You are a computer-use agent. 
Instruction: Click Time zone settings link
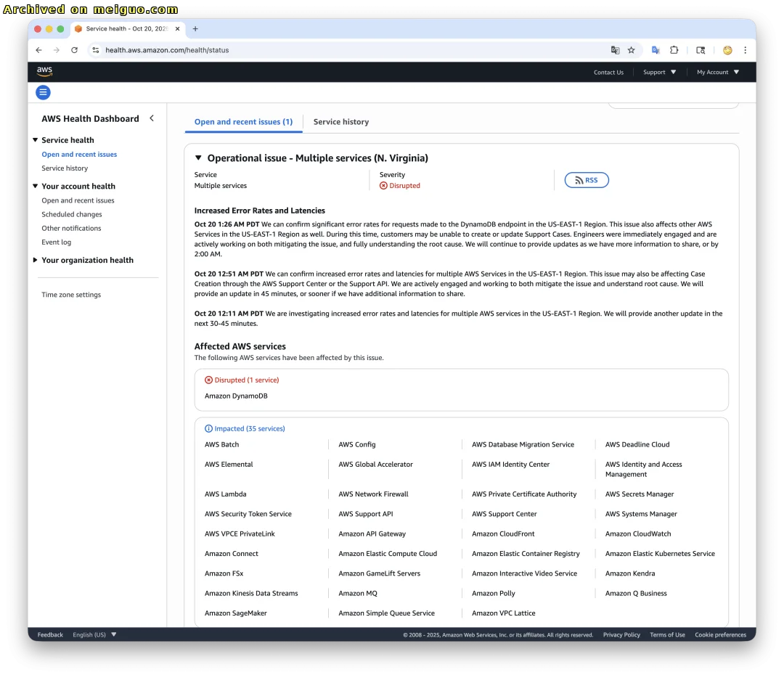pyautogui.click(x=71, y=295)
